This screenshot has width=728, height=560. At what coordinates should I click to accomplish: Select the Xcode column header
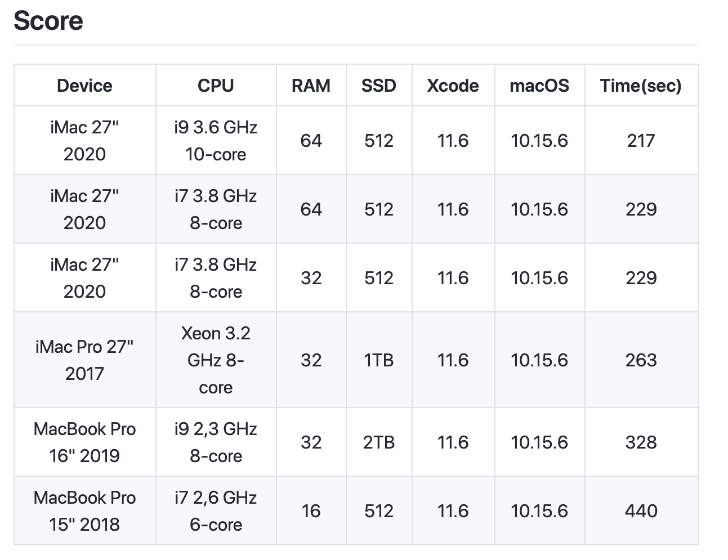pyautogui.click(x=453, y=86)
